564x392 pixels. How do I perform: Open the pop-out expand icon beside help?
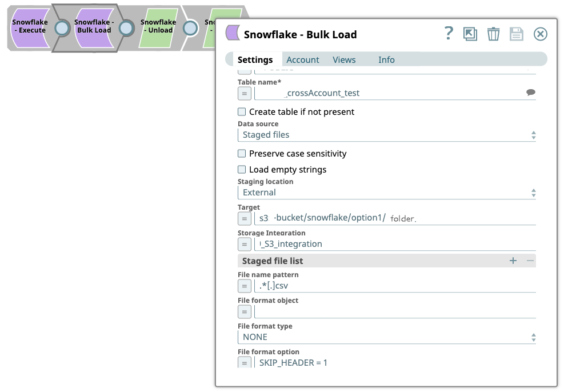pos(471,34)
